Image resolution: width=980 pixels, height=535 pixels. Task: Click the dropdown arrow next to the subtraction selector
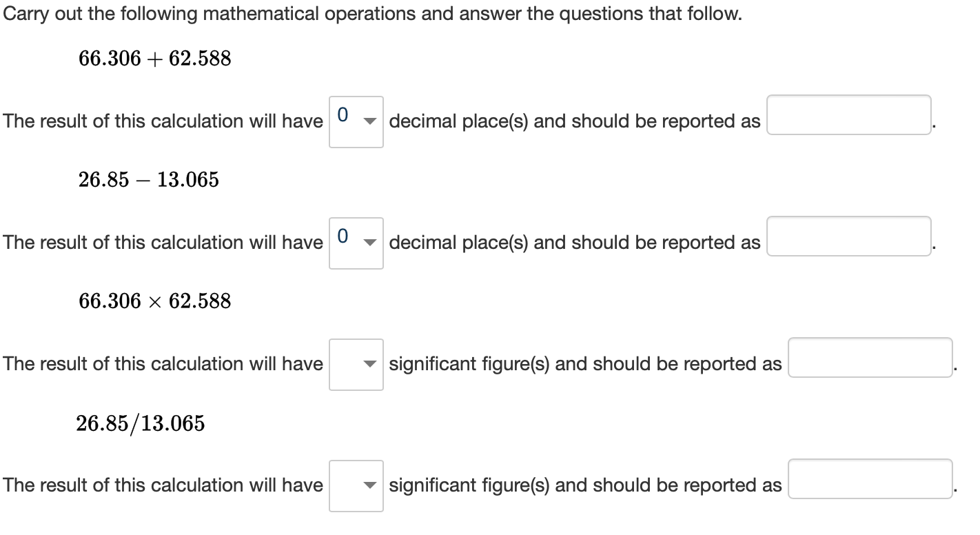pyautogui.click(x=369, y=243)
